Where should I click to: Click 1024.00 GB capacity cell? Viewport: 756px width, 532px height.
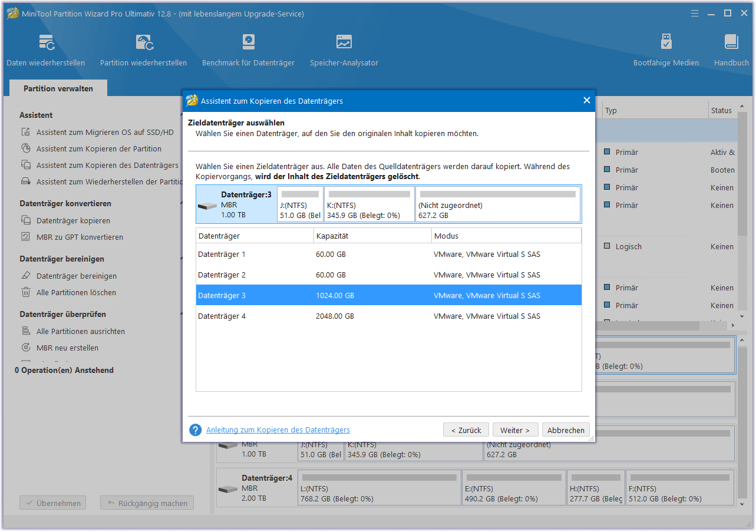click(x=335, y=296)
